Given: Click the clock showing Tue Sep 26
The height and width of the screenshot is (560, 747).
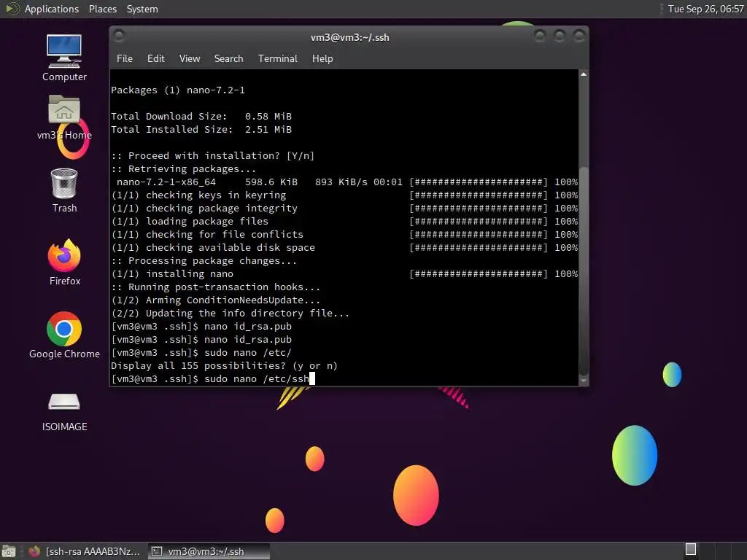Looking at the screenshot, I should point(705,9).
